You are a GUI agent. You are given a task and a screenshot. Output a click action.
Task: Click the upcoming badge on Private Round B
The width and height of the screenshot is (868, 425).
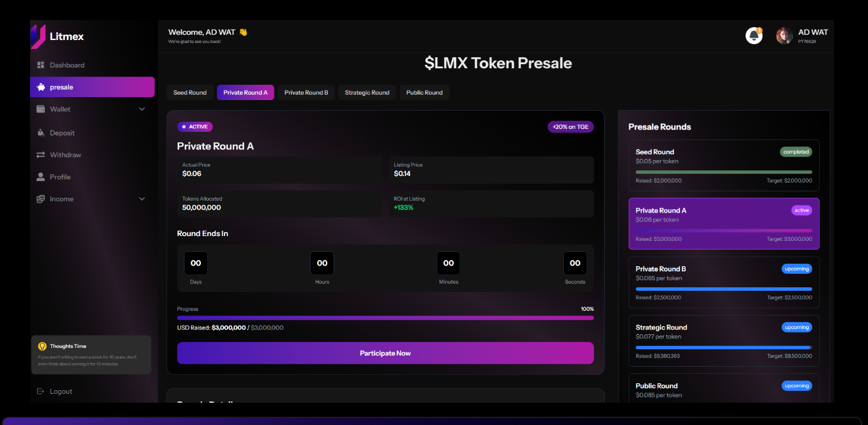[797, 269]
